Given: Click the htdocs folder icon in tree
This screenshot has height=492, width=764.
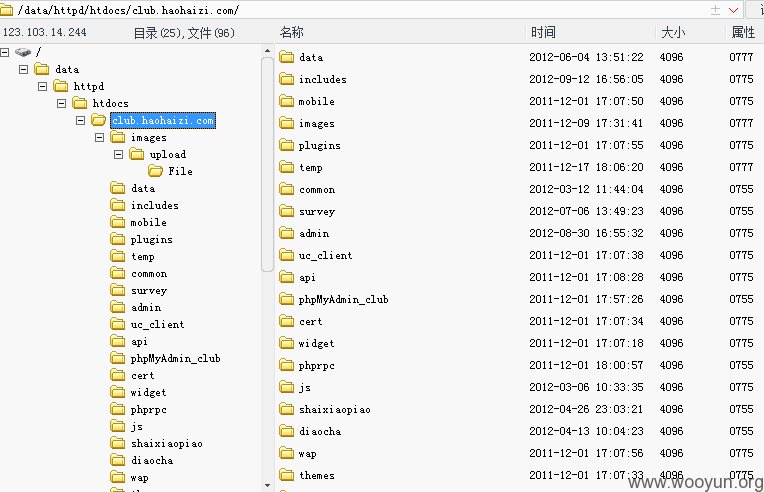Looking at the screenshot, I should pyautogui.click(x=79, y=103).
